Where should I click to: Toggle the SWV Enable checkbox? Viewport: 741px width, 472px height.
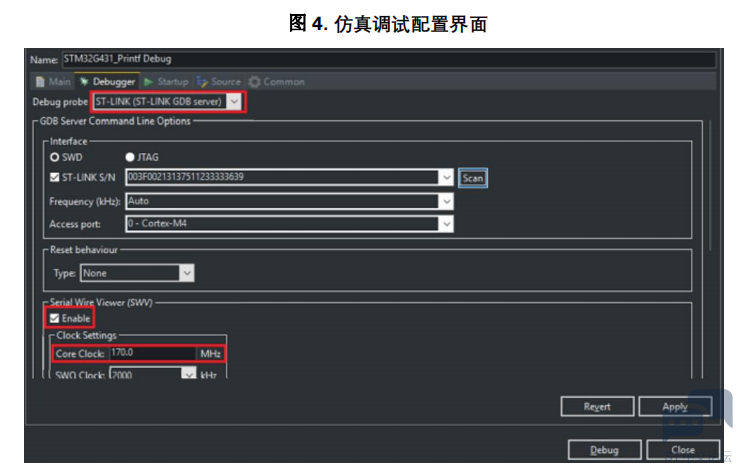[54, 318]
